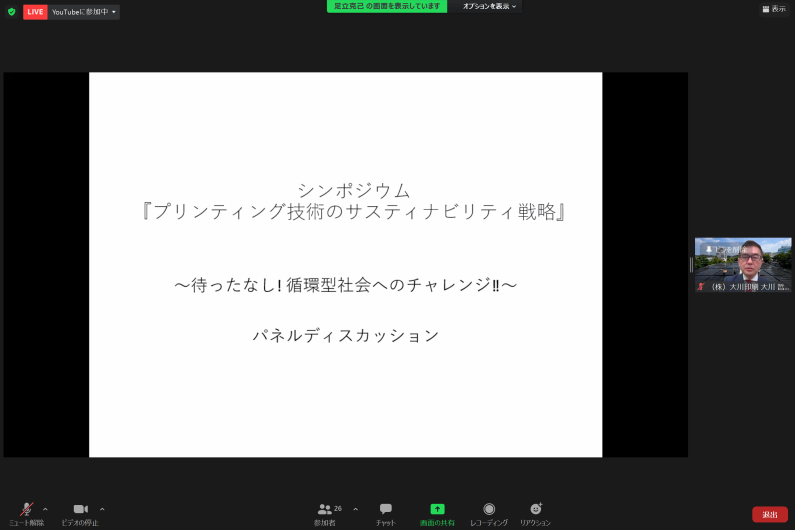The image size is (795, 530).
Task: Start recording with the レコーディング icon
Action: tap(489, 510)
